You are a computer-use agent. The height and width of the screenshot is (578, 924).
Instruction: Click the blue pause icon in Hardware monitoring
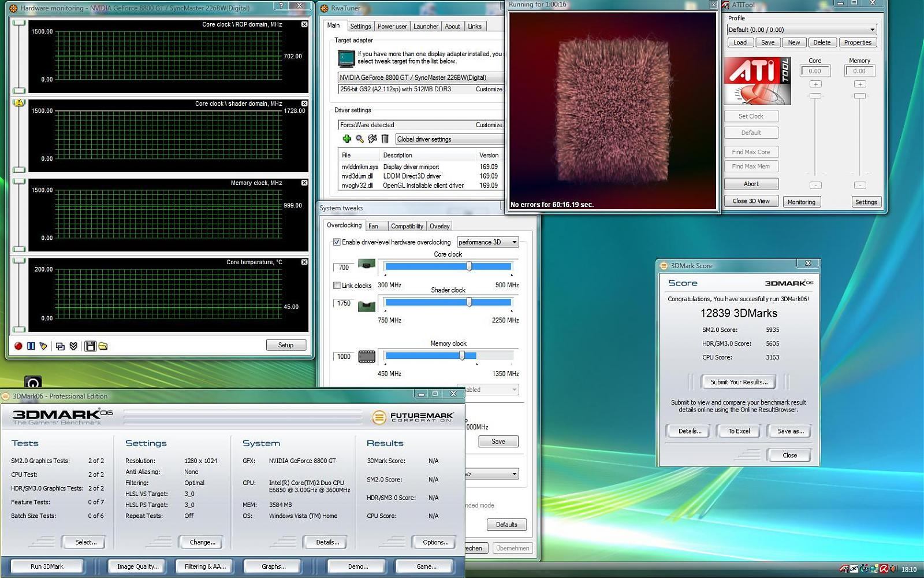point(31,346)
